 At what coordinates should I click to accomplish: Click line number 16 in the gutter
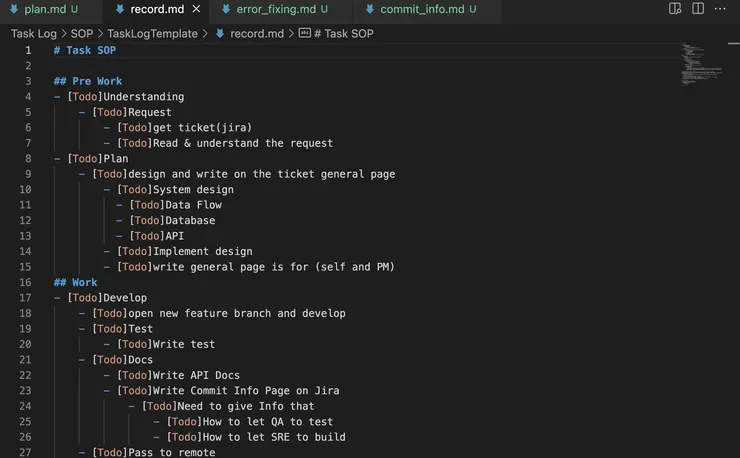[x=25, y=282]
